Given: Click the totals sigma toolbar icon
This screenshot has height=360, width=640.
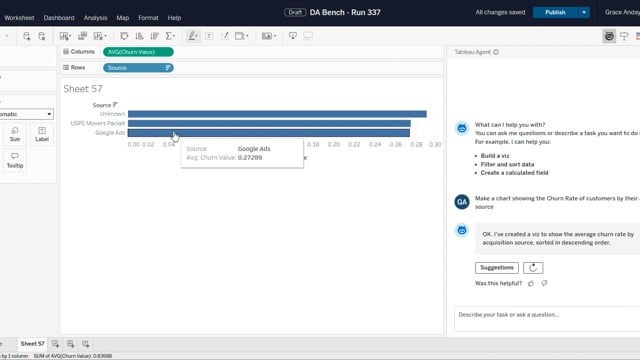Looking at the screenshot, I should [x=169, y=36].
